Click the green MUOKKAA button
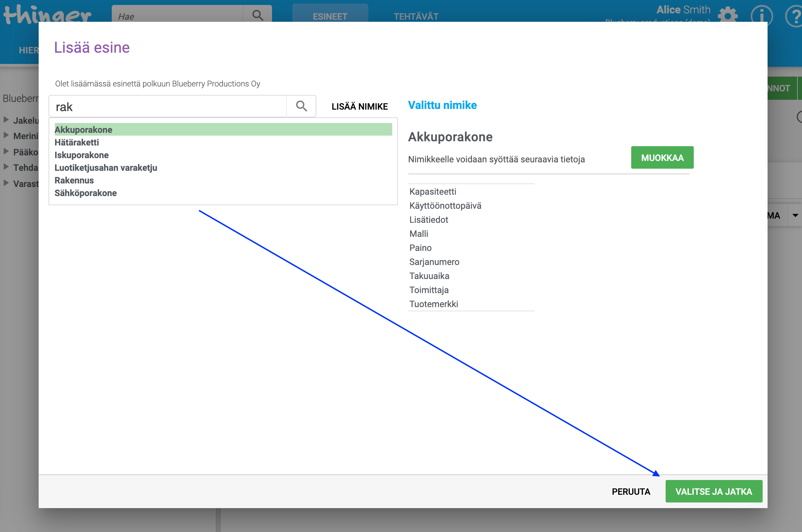This screenshot has width=802, height=532. (x=662, y=158)
